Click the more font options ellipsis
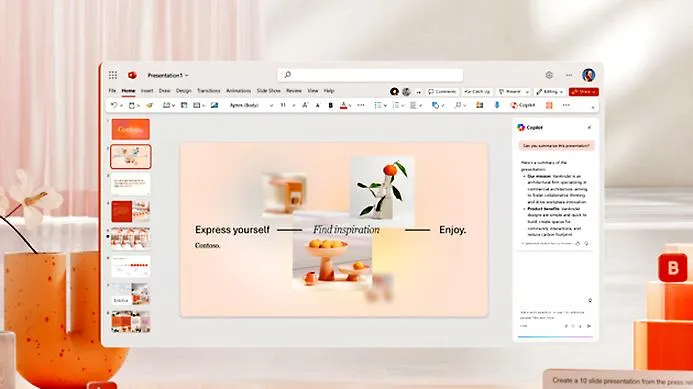693x389 pixels. click(361, 105)
